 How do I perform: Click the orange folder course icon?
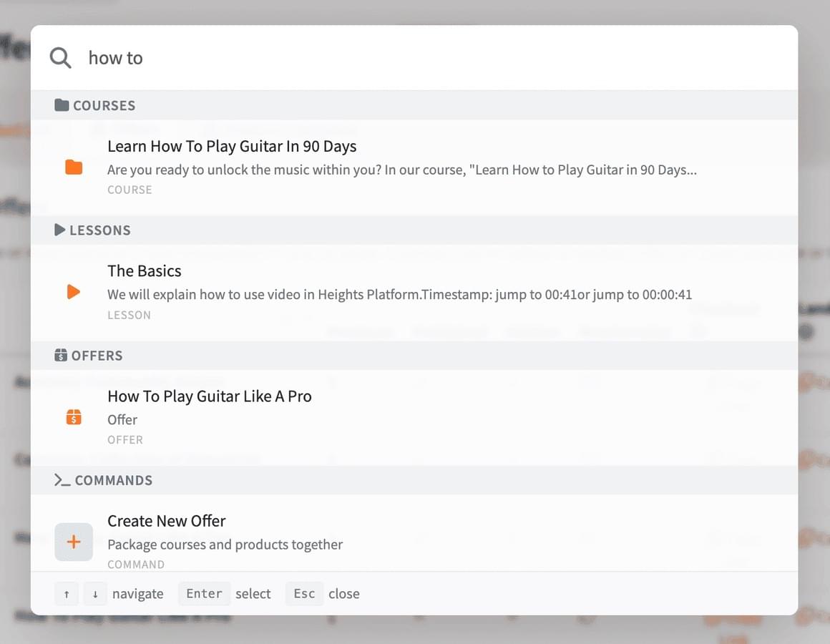74,167
